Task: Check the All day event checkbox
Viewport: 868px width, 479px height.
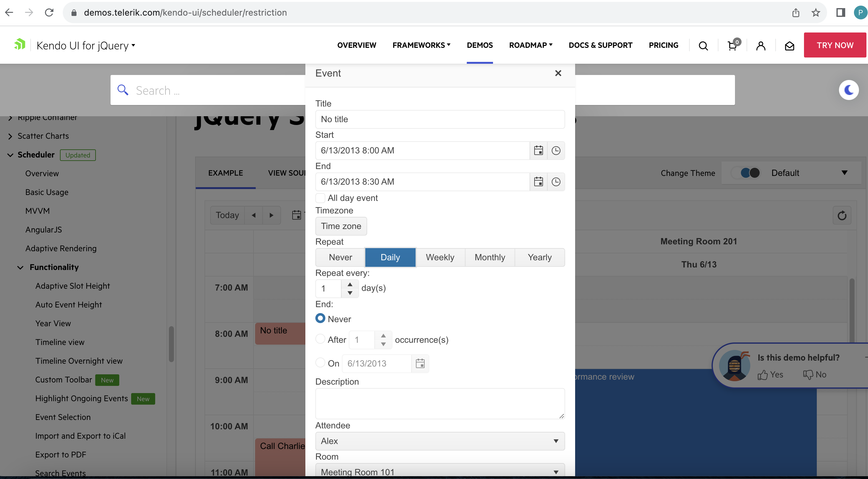Action: [x=320, y=198]
